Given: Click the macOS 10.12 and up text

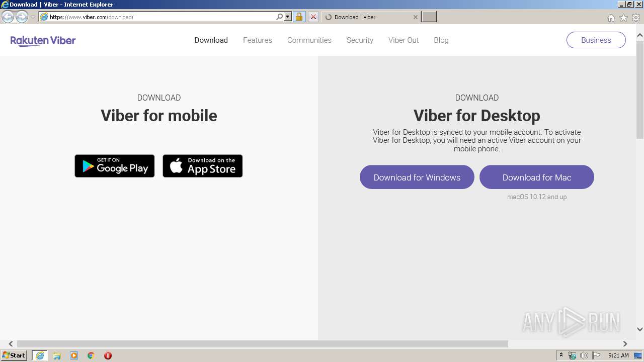Looking at the screenshot, I should coord(537,197).
